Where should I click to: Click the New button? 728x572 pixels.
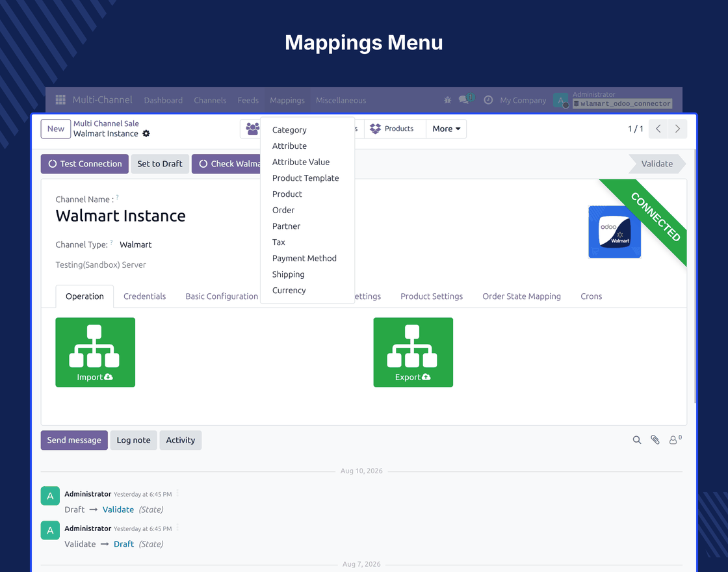tap(56, 129)
